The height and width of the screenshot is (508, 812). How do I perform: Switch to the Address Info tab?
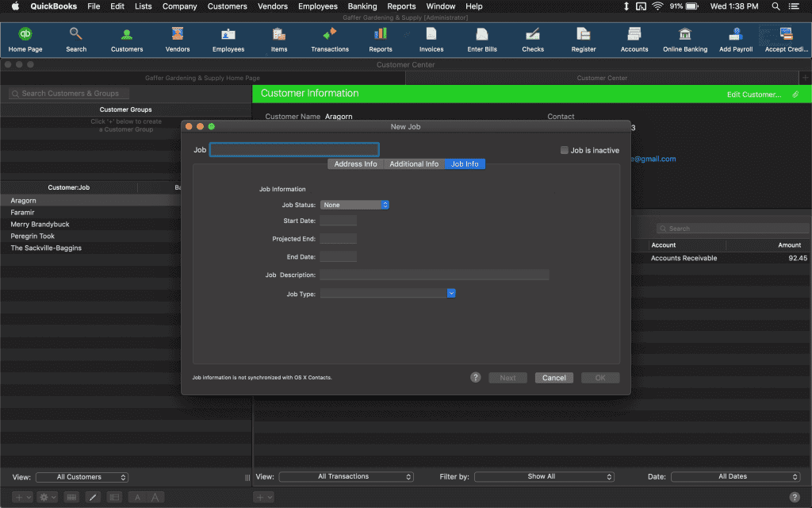click(x=355, y=164)
